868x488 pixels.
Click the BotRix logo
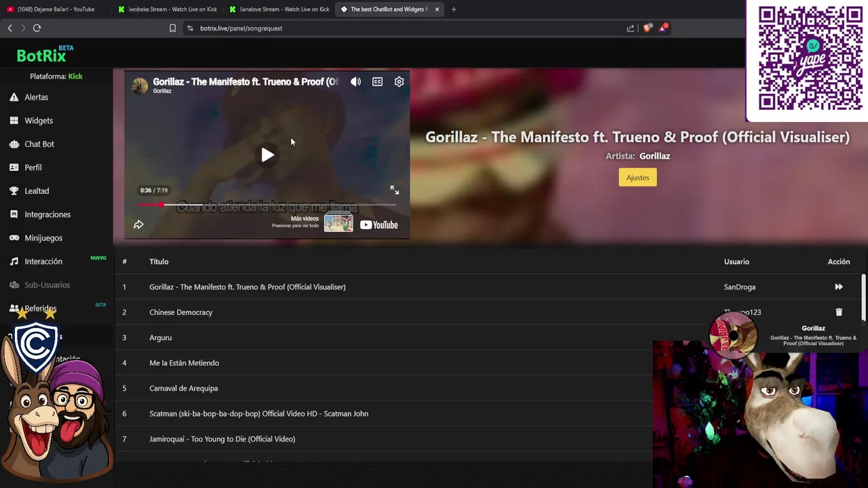(x=45, y=54)
